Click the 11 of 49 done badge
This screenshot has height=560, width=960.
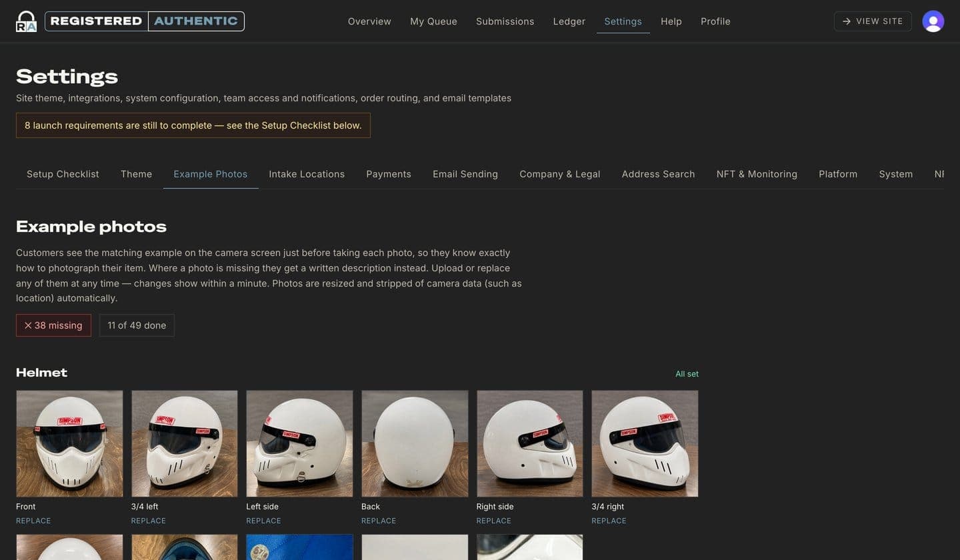[137, 325]
